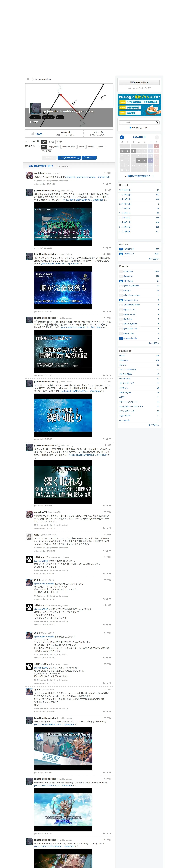The height and width of the screenshot is (868, 186).
Task: Expand all Friends with すべて表示
Action: tap(154, 343)
